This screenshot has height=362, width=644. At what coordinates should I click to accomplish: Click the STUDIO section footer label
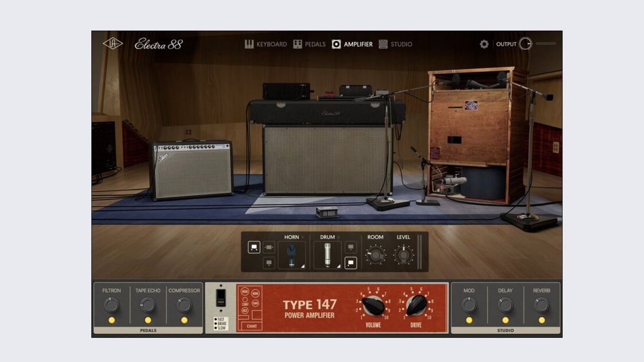505,330
